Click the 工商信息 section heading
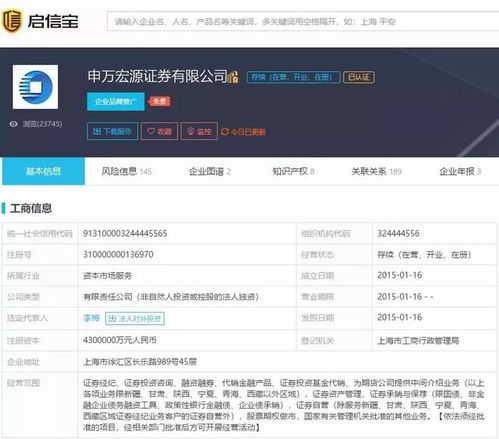The width and height of the screenshot is (499, 439). [31, 208]
